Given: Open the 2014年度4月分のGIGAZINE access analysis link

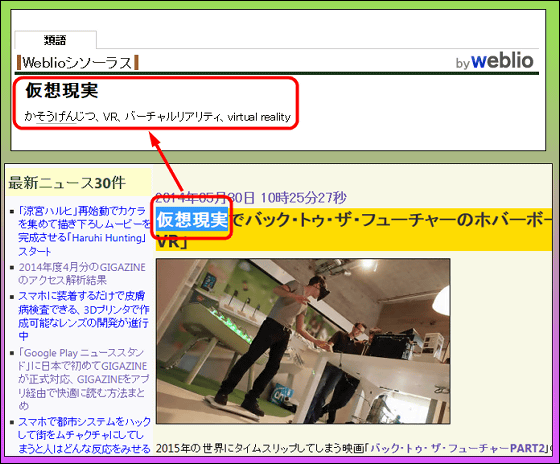Looking at the screenshot, I should click(82, 274).
